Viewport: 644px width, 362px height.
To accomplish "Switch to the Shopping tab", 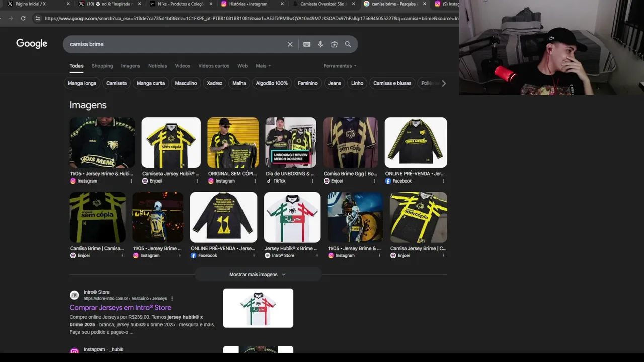I will [x=102, y=66].
